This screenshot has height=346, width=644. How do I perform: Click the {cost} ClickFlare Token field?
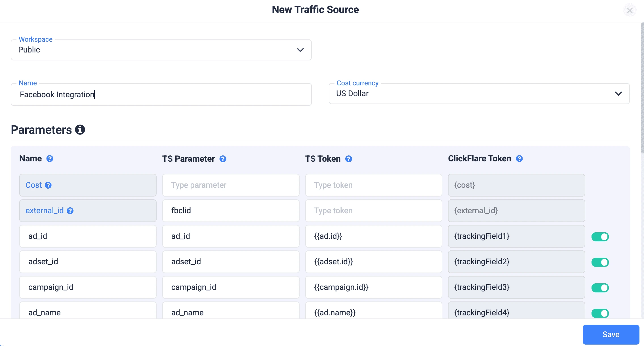[516, 185]
